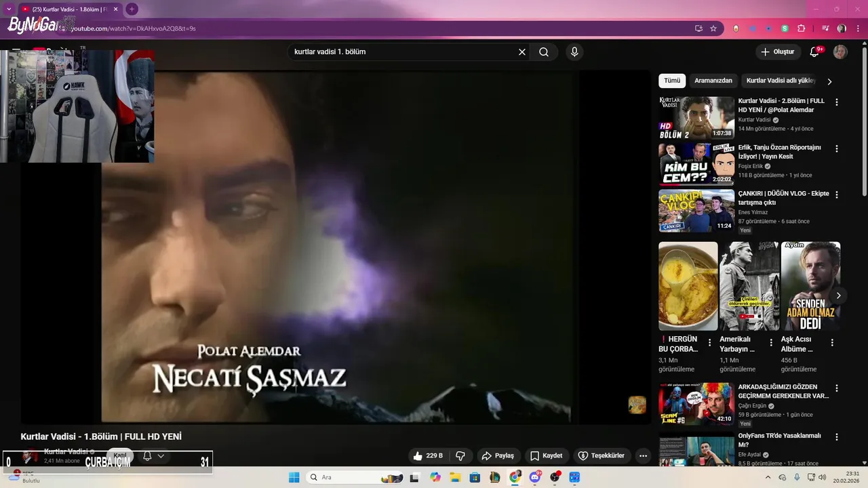Screen dimensions: 868x488
Task: Show next Shorts with arrow button
Action: [838, 296]
